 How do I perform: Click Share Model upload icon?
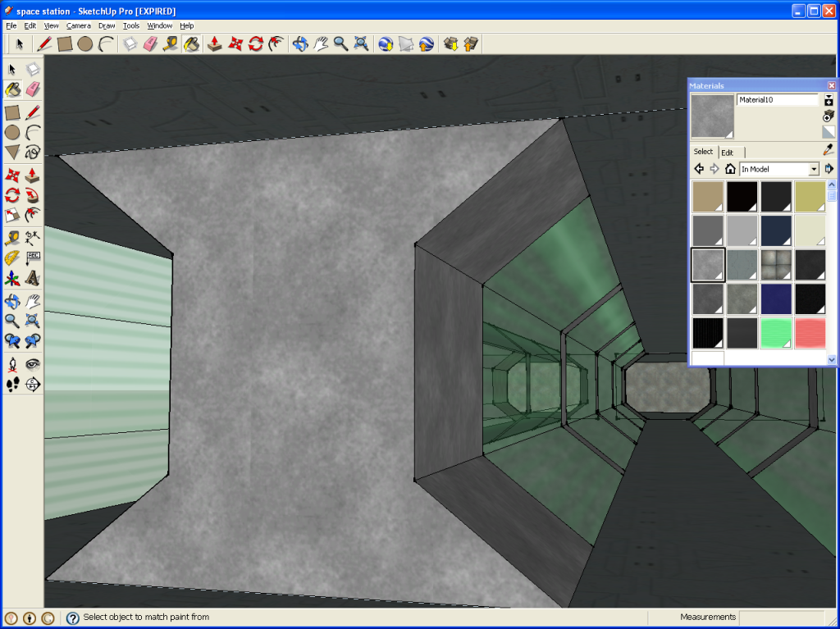coord(471,44)
